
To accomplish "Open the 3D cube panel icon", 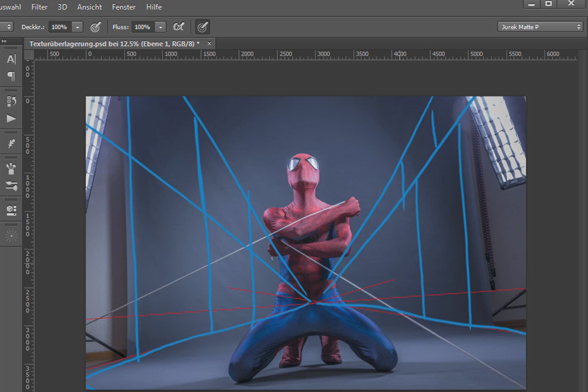I will click(11, 211).
